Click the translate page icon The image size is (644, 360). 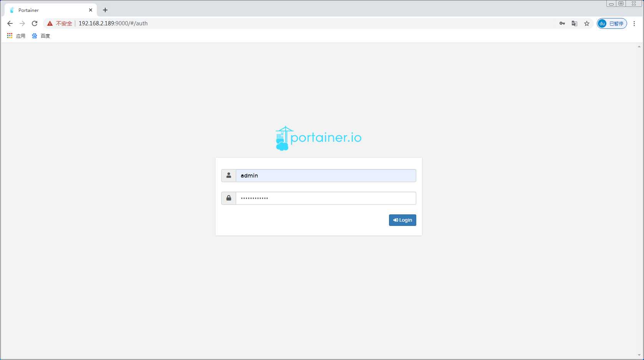click(574, 23)
